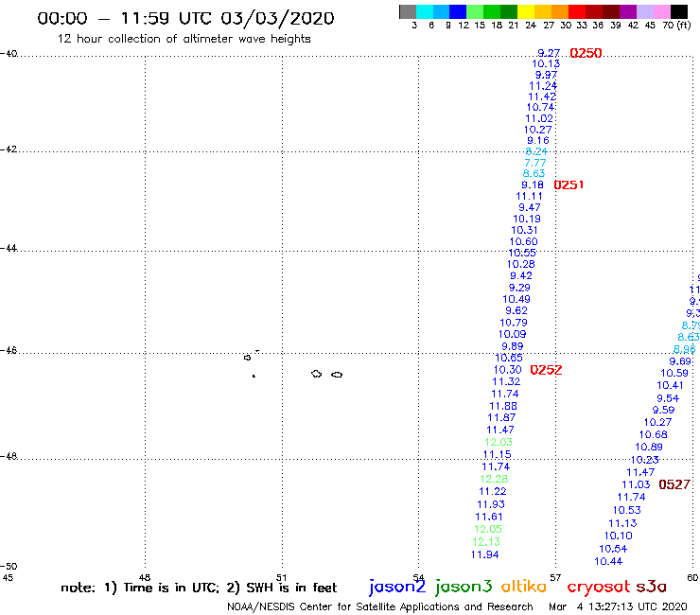This screenshot has width=700, height=615.
Task: Click the red cryosat legend label
Action: click(x=599, y=588)
